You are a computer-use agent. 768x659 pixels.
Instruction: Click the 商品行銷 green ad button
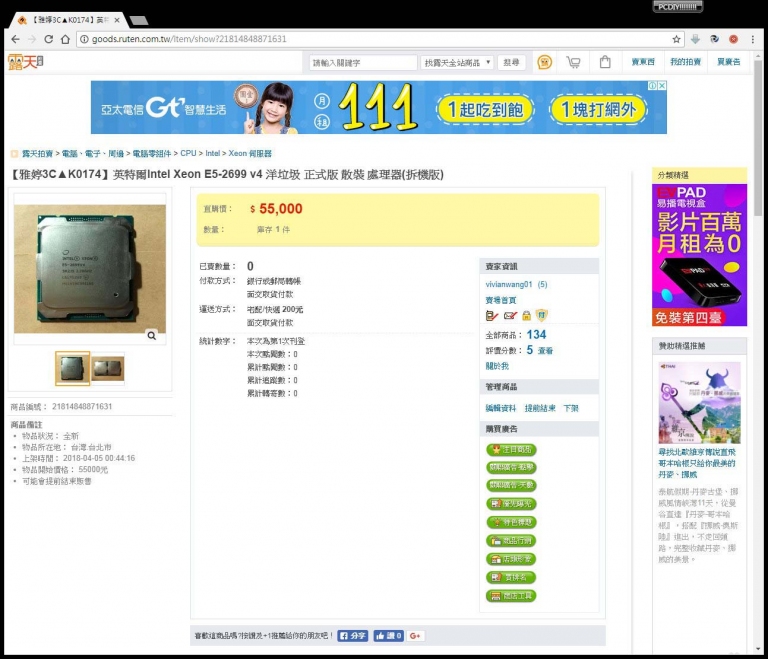[511, 541]
